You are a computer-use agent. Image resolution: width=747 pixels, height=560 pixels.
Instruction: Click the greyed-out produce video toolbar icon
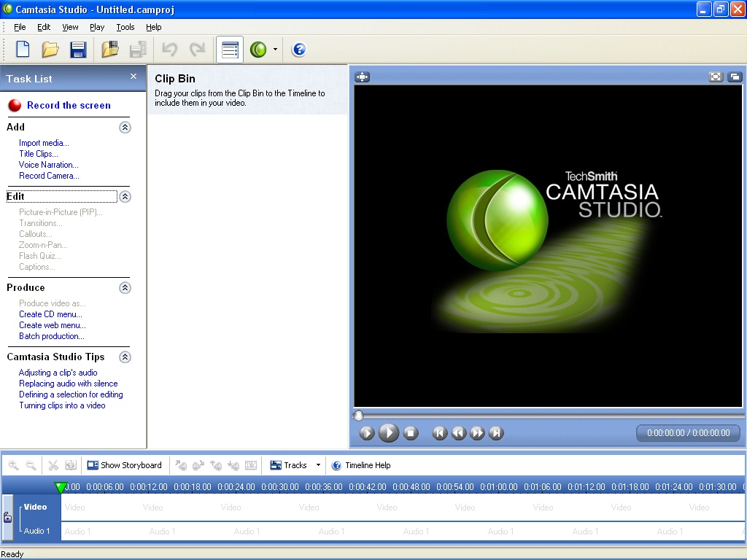point(138,50)
